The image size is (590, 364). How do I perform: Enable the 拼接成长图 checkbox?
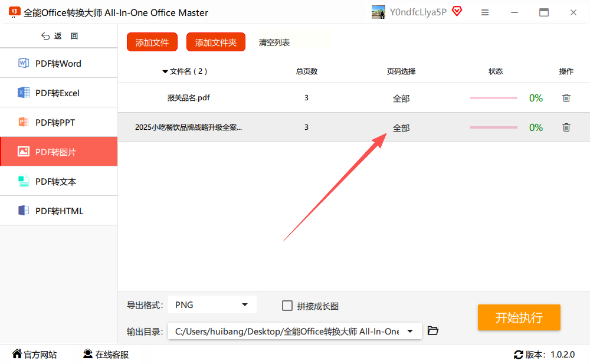click(x=287, y=306)
